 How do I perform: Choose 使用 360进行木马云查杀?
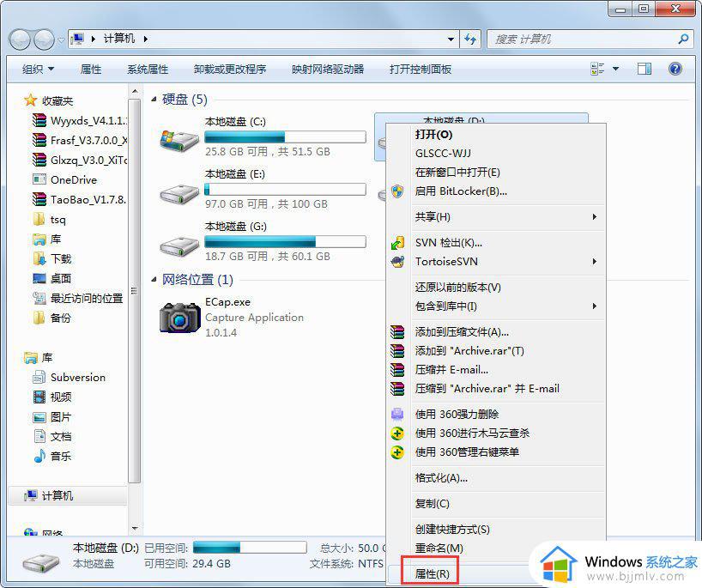pyautogui.click(x=496, y=433)
